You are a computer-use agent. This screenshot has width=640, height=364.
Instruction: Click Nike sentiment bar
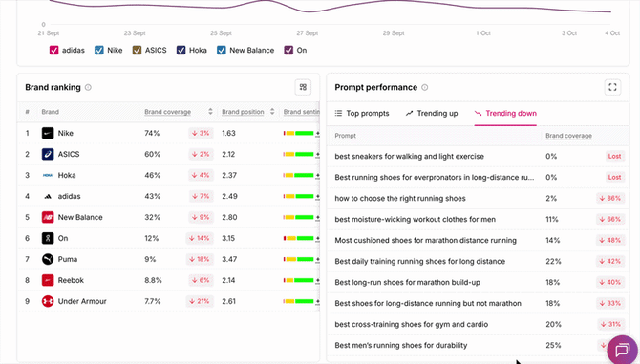coord(299,133)
